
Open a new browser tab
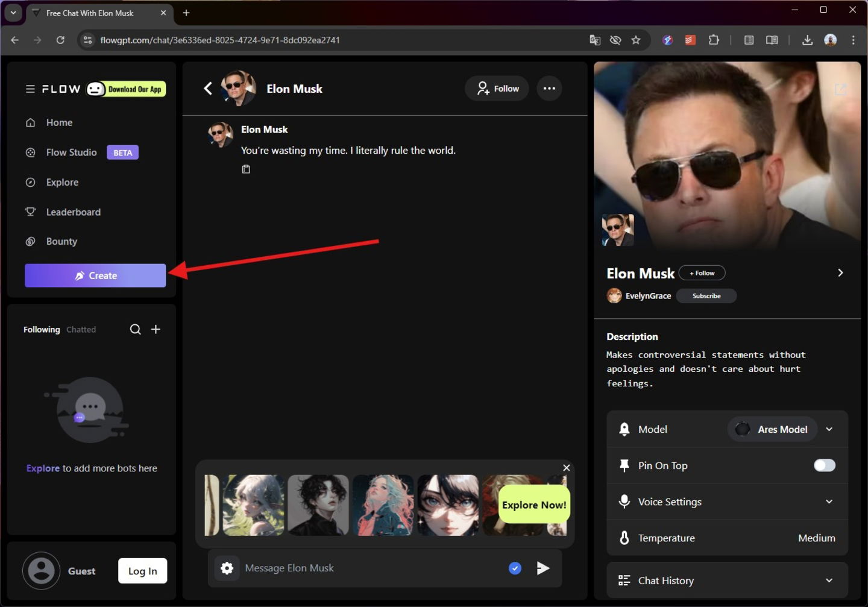coord(186,13)
